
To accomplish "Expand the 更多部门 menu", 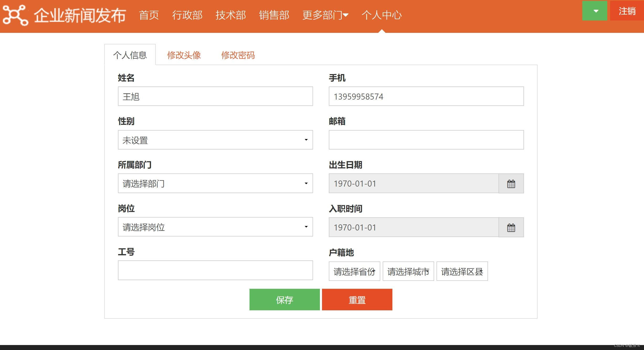I will coord(325,15).
